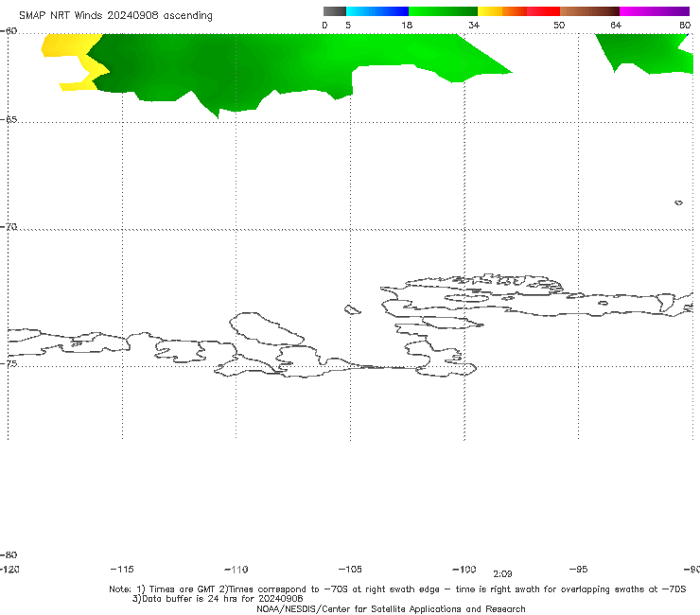Click the '18' label under the color bar

click(407, 25)
